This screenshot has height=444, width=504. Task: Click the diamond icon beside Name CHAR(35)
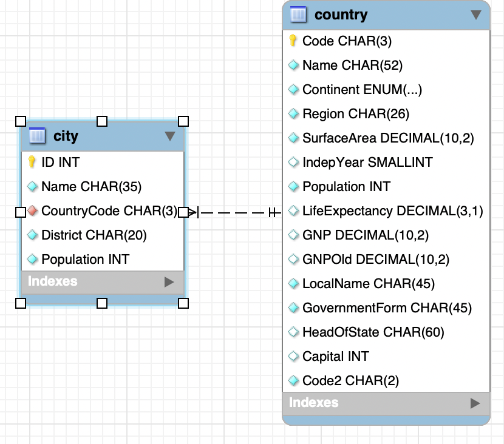32,187
